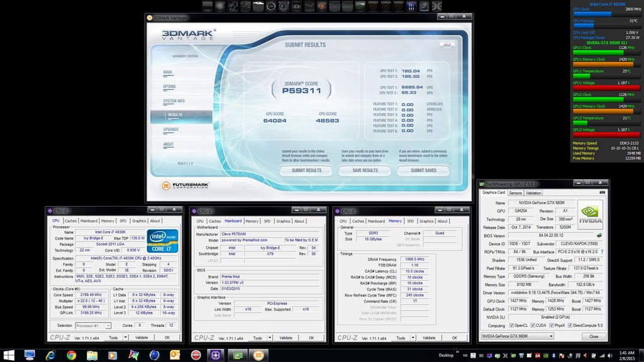Click OK in the Clevo P570WM CPU-Z window
This screenshot has width=644, height=362.
(311, 337)
